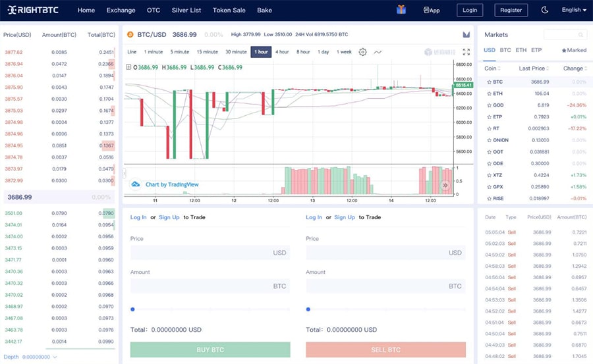Open the gift box rewards icon
Image resolution: width=593 pixels, height=364 pixels.
pos(401,10)
